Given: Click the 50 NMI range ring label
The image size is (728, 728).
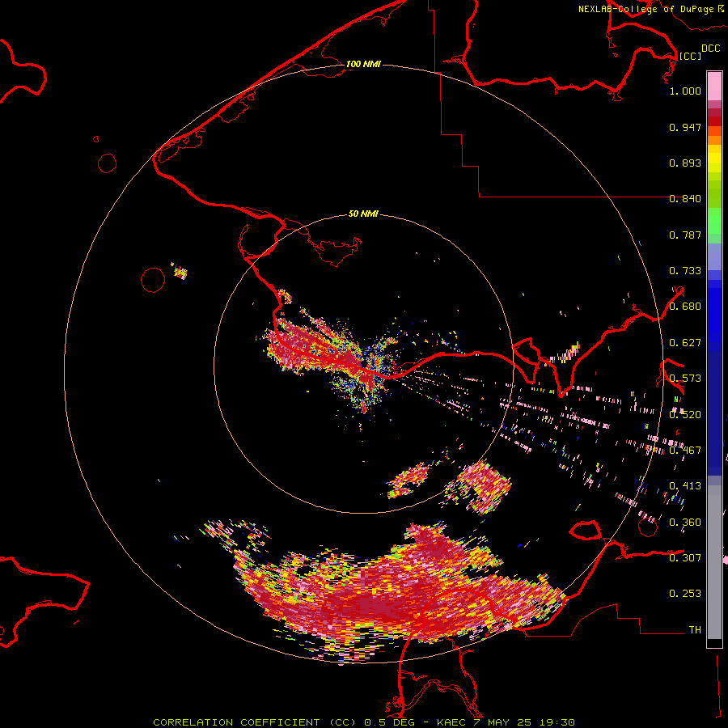Looking at the screenshot, I should click(363, 214).
